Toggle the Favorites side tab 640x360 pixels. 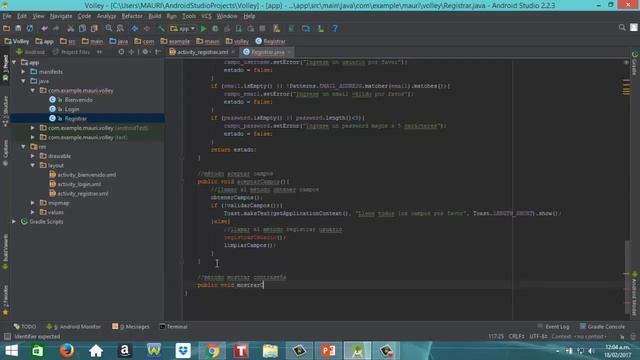coord(5,300)
